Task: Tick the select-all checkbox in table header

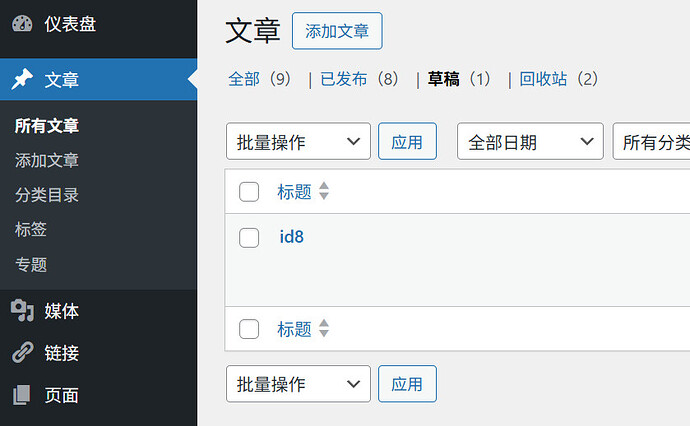Action: pos(250,192)
